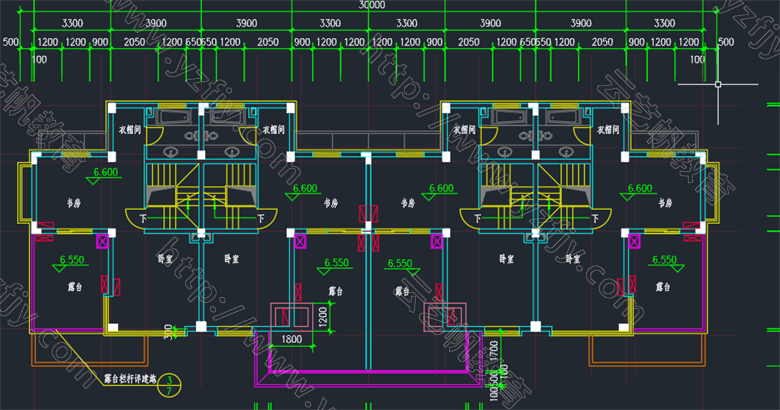Screen dimensions: 780x410
Task: Select the 1800 dimension text
Action: pyautogui.click(x=292, y=339)
